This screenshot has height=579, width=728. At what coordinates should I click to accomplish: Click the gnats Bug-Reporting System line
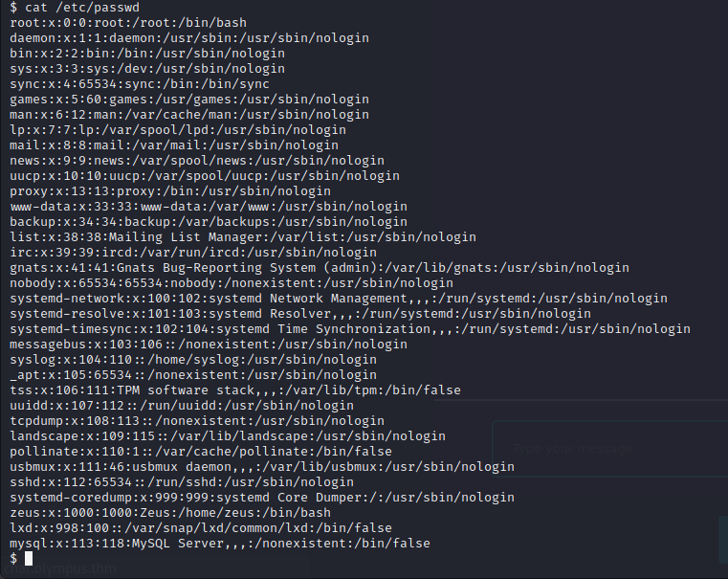click(320, 267)
